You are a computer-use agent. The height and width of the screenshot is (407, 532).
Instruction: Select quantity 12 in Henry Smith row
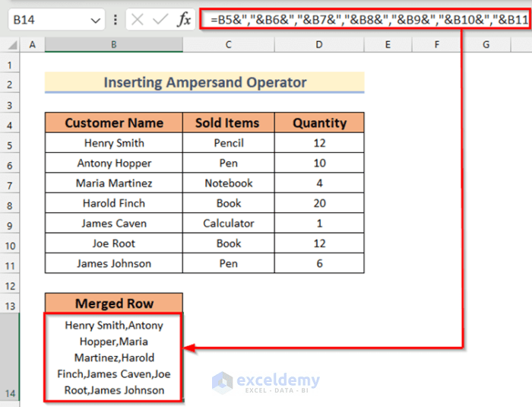click(319, 143)
